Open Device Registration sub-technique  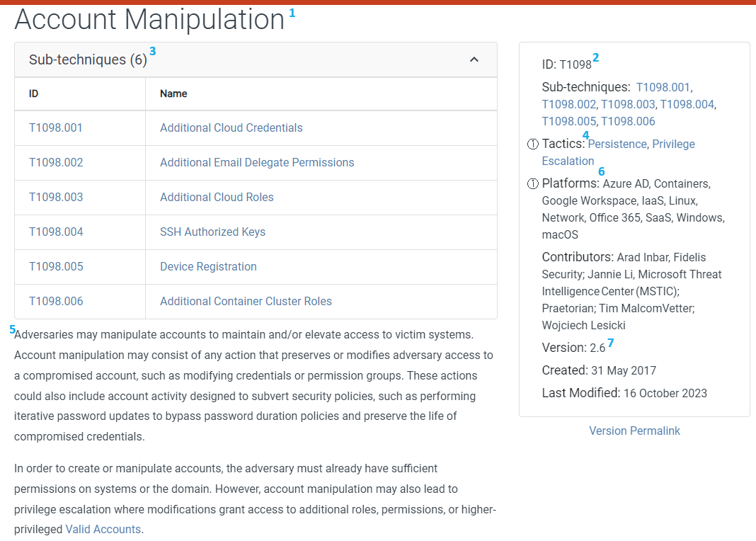[x=208, y=267]
